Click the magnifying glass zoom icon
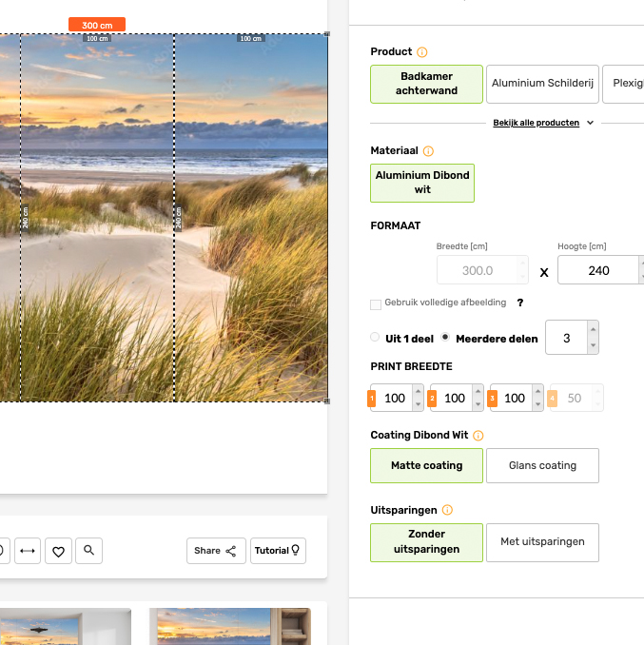This screenshot has height=645, width=644. [x=88, y=551]
